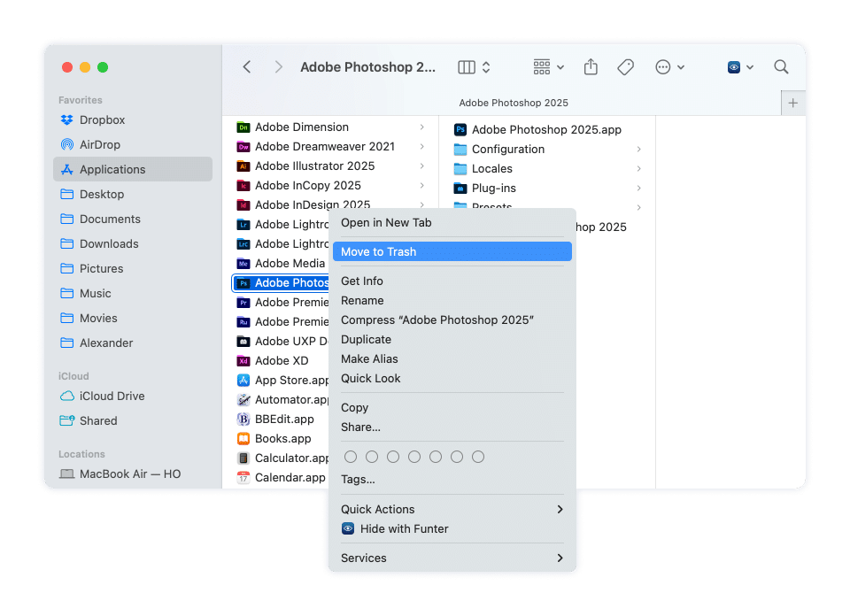
Task: Click the search magnifier icon
Action: tap(781, 67)
